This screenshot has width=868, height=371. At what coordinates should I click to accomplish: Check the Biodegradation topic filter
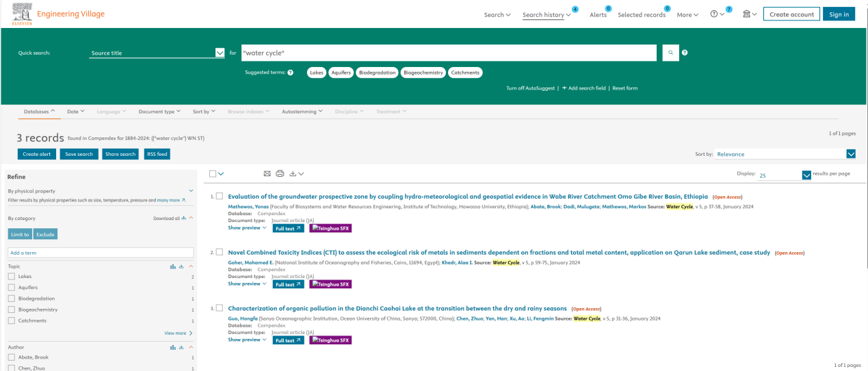pyautogui.click(x=12, y=299)
